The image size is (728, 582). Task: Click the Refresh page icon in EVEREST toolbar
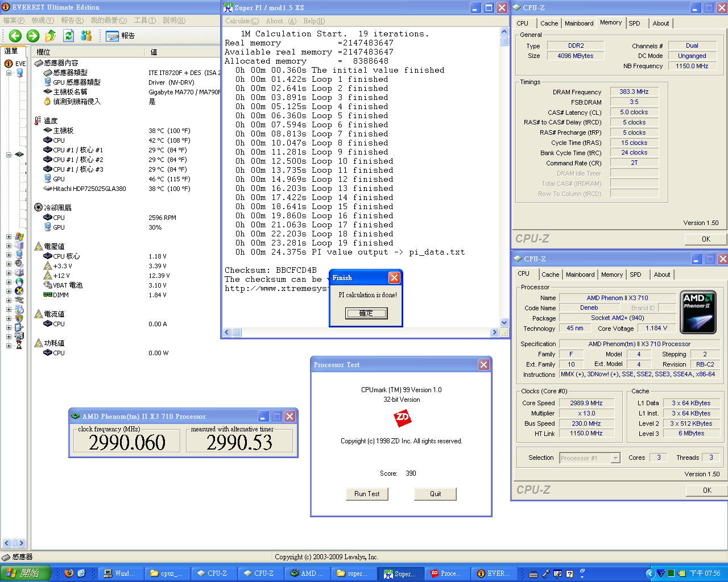69,36
